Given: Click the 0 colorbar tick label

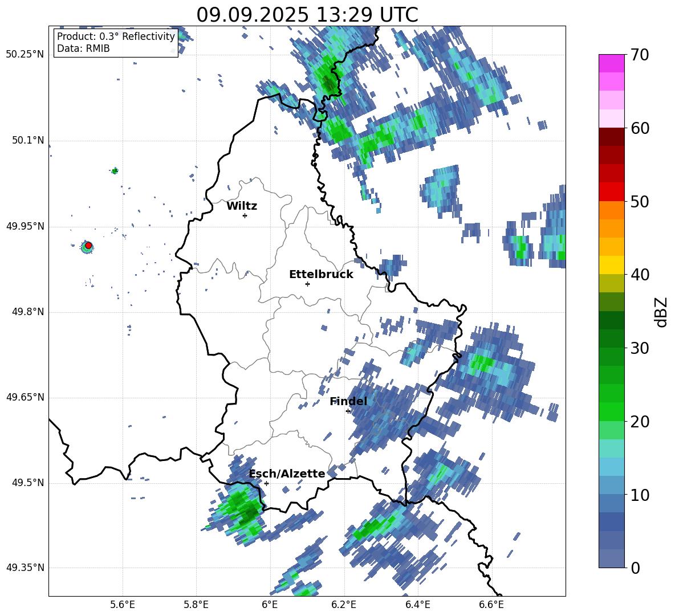Looking at the screenshot, I should 635,568.
